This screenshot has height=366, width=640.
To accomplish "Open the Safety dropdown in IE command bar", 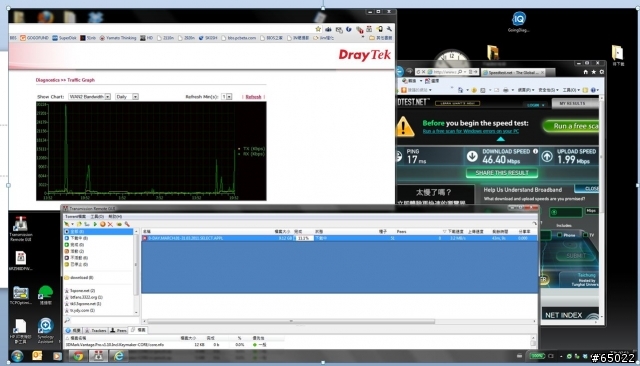I will 549,90.
